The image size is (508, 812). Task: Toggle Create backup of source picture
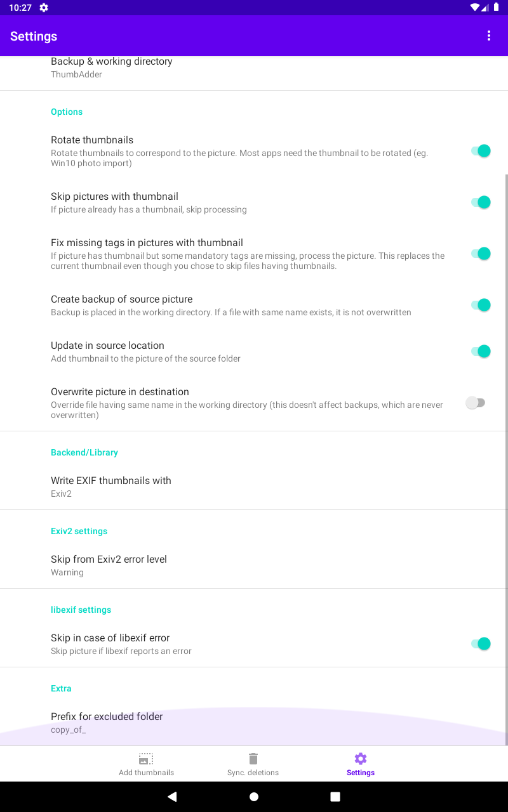point(481,305)
